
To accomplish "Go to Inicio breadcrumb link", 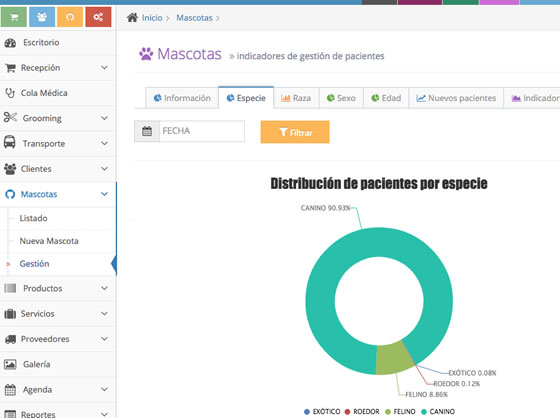I will pos(152,18).
